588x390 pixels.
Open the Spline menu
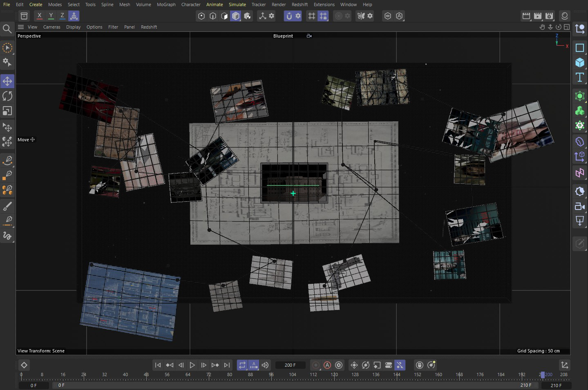(x=107, y=4)
